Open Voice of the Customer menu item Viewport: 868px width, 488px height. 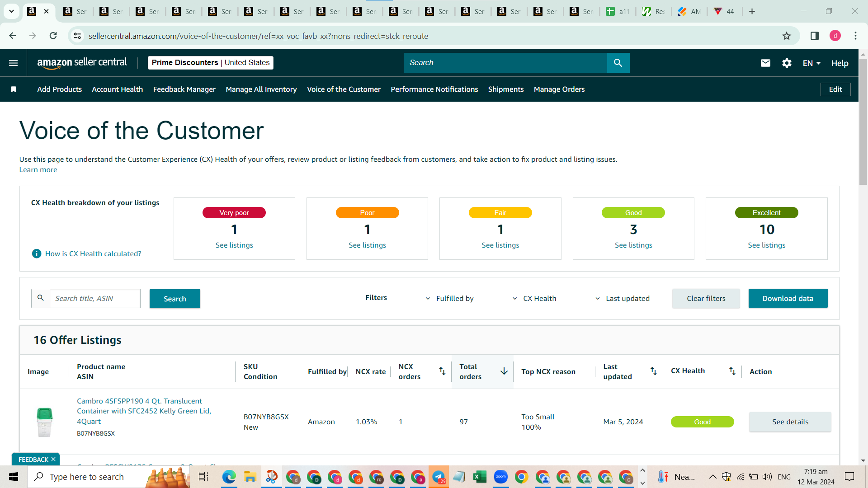click(x=344, y=89)
